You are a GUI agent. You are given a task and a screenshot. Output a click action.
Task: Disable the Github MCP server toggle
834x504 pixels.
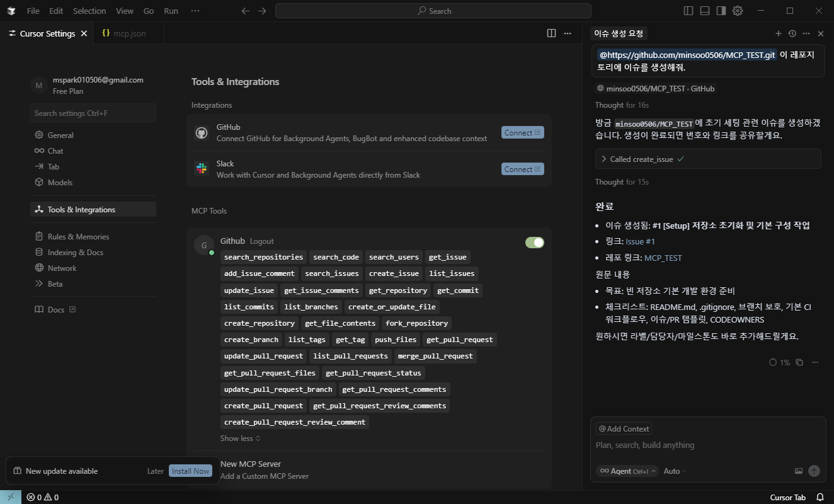click(534, 243)
